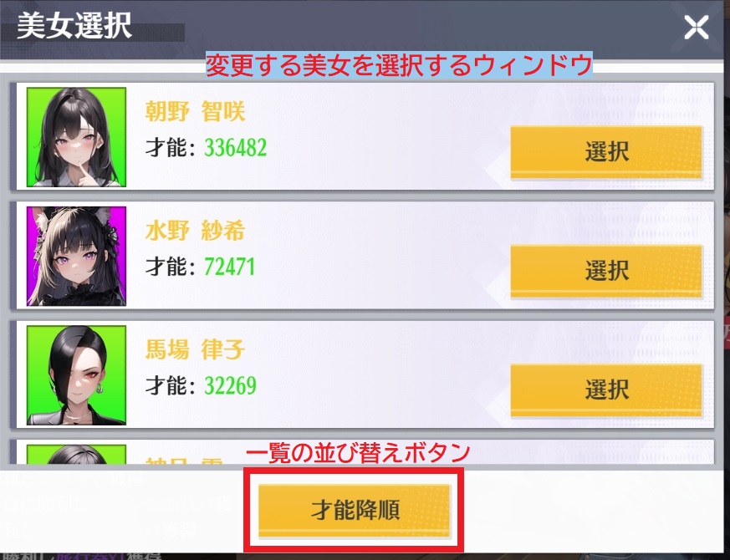
Task: Click the talent value 32269
Action: click(x=231, y=386)
